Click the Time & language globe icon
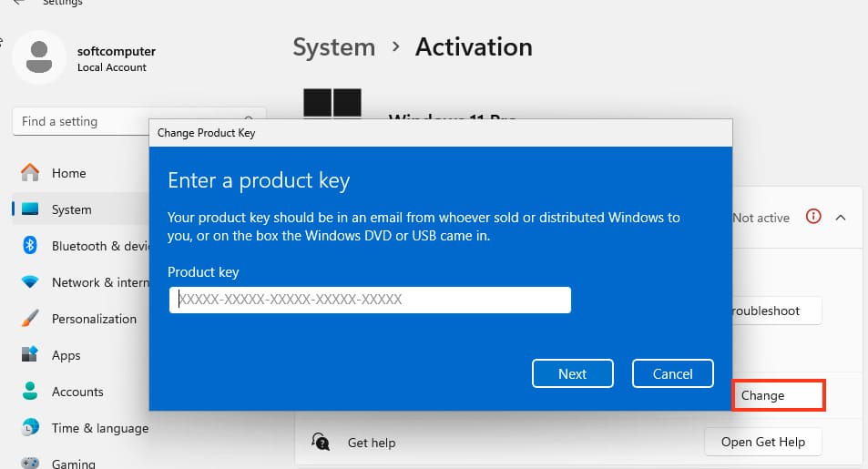868x469 pixels. [30, 428]
